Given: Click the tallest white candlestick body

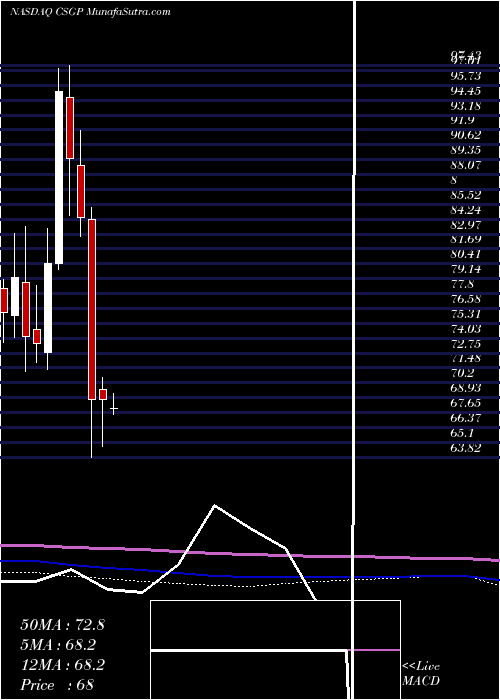Looking at the screenshot, I should coord(59,177).
